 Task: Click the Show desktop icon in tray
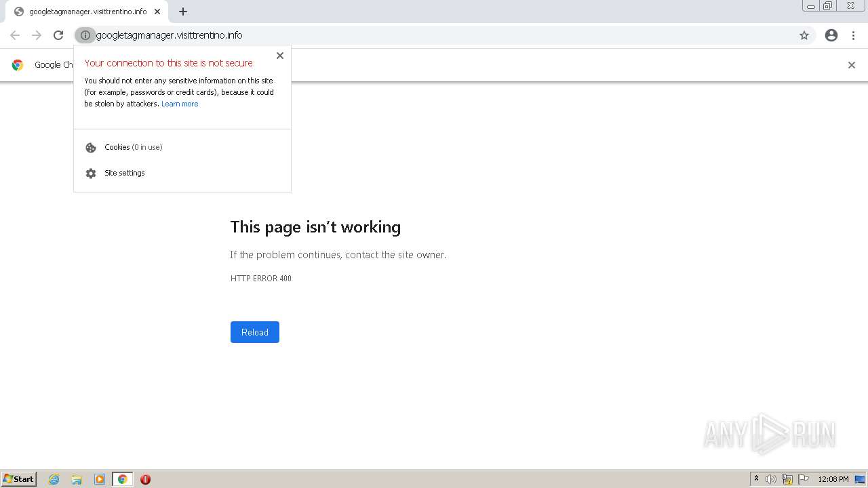coord(860,479)
